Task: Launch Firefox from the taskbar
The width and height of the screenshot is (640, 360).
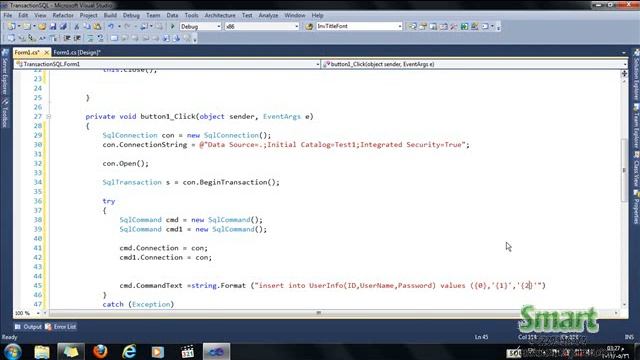Action: click(100, 351)
